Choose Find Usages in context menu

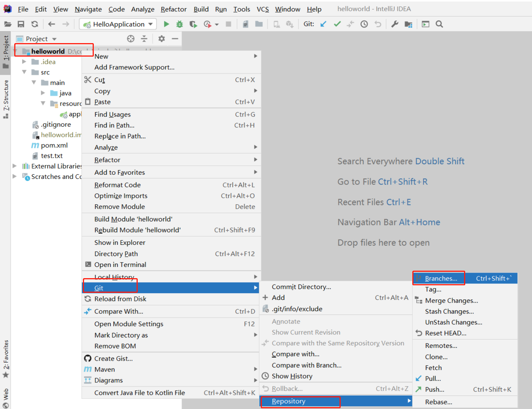[171, 114]
